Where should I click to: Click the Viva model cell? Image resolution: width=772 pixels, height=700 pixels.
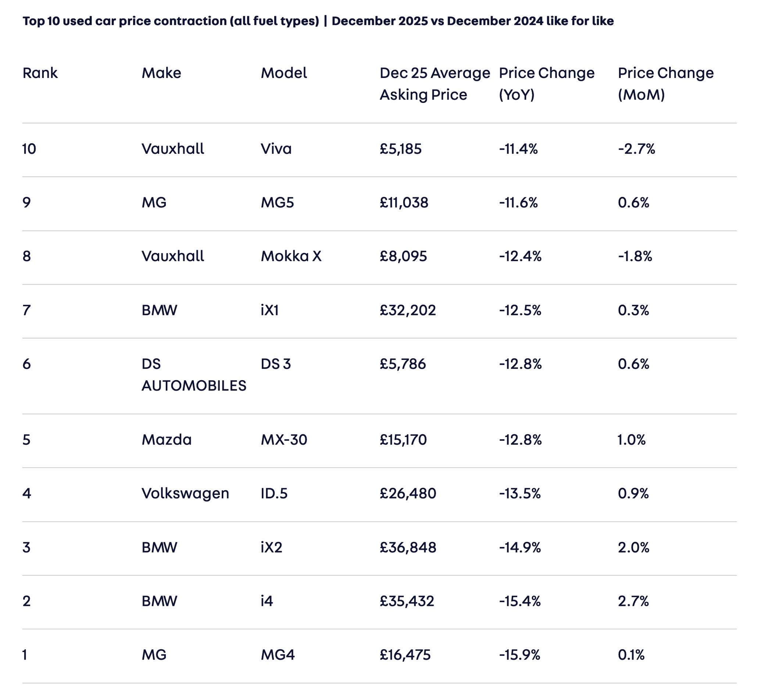[x=276, y=149]
